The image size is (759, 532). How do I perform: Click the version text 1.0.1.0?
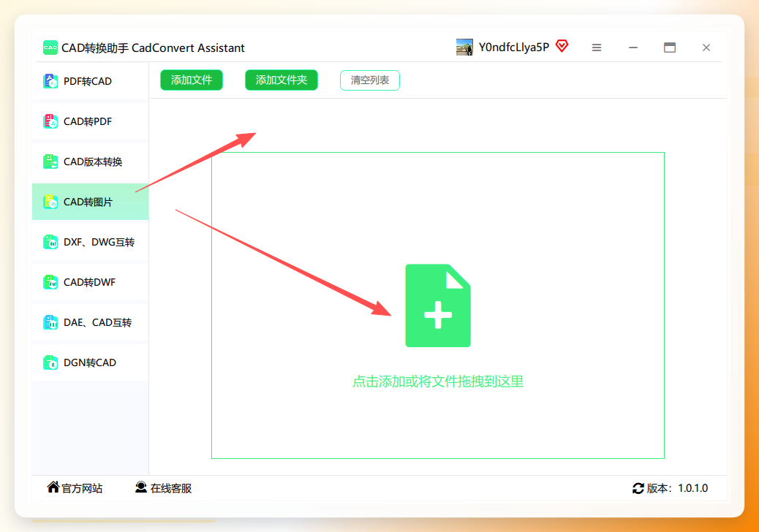click(692, 488)
